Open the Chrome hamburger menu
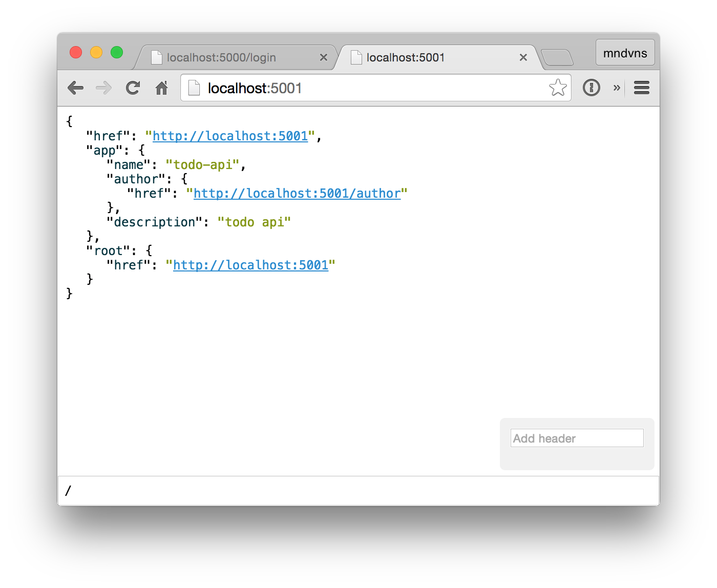 click(x=641, y=88)
